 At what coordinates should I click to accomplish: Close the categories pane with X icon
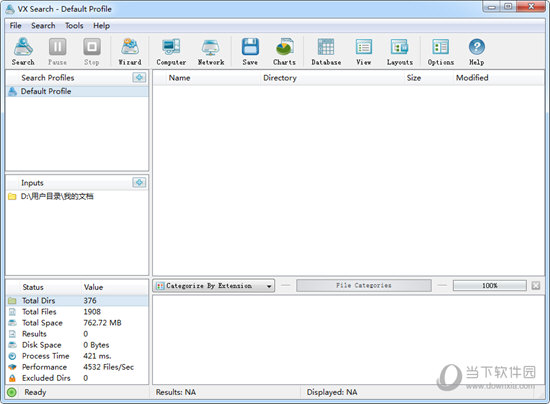point(536,285)
